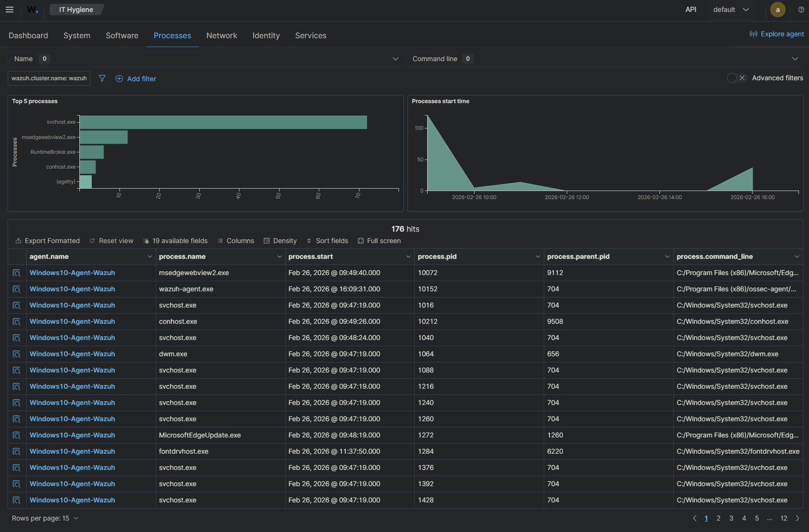The image size is (809, 532).
Task: Open the help icon in top bar
Action: point(801,10)
